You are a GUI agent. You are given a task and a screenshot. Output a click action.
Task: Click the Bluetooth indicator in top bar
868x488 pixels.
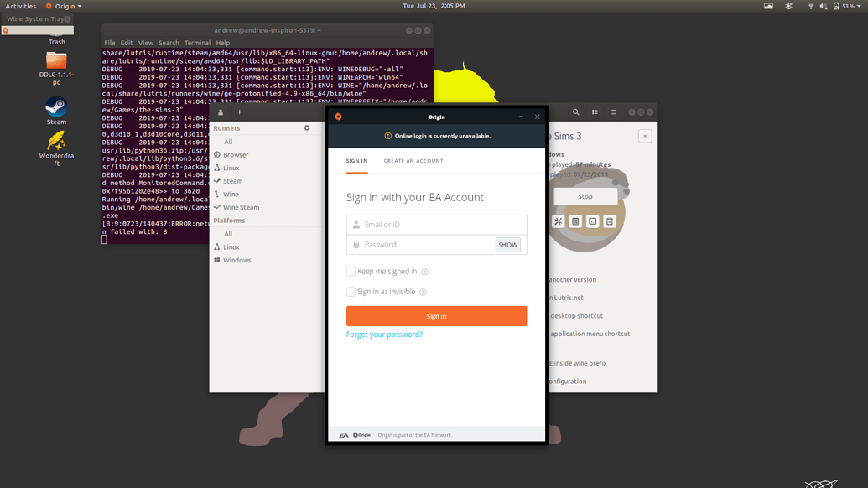pos(789,6)
